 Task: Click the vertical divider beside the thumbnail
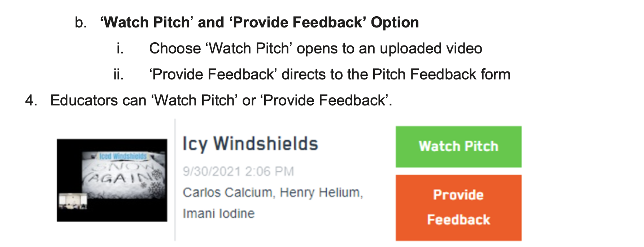click(x=175, y=180)
